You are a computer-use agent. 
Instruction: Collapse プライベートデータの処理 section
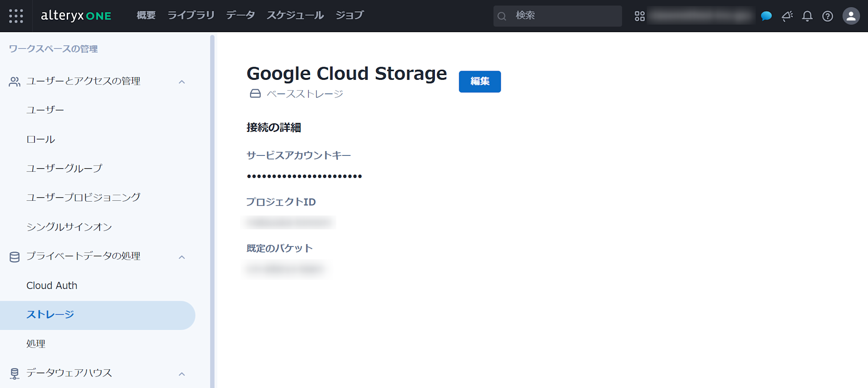coord(182,257)
